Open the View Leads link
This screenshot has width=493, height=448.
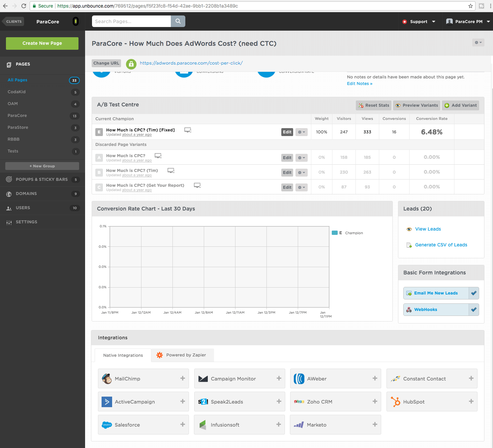(428, 229)
